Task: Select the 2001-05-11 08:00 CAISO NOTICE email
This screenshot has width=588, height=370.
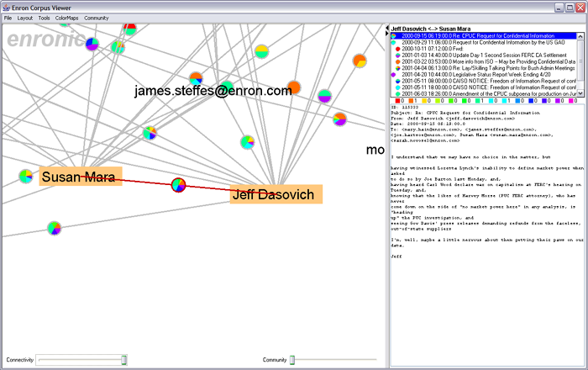Action: pyautogui.click(x=483, y=81)
